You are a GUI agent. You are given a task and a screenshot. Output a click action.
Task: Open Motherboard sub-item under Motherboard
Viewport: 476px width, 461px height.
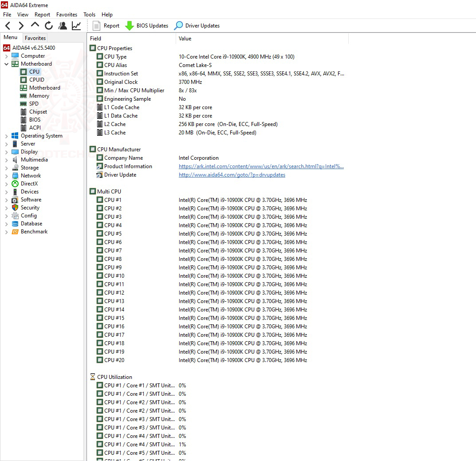click(x=40, y=88)
